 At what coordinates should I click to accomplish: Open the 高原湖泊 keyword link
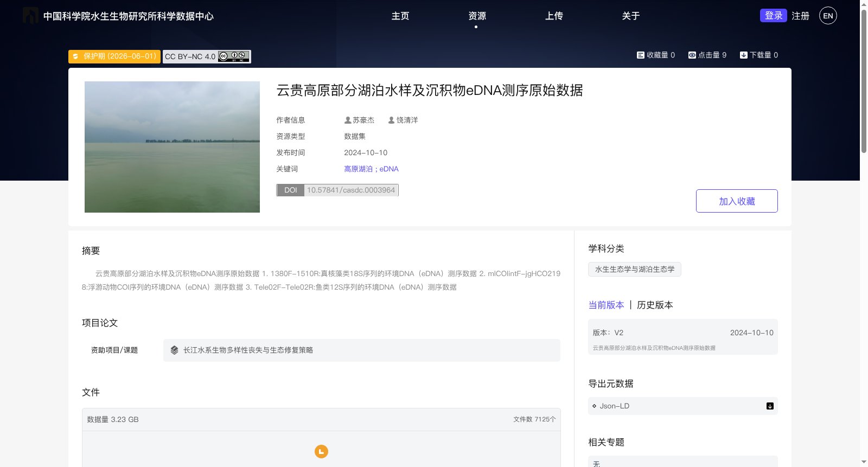[x=358, y=169]
